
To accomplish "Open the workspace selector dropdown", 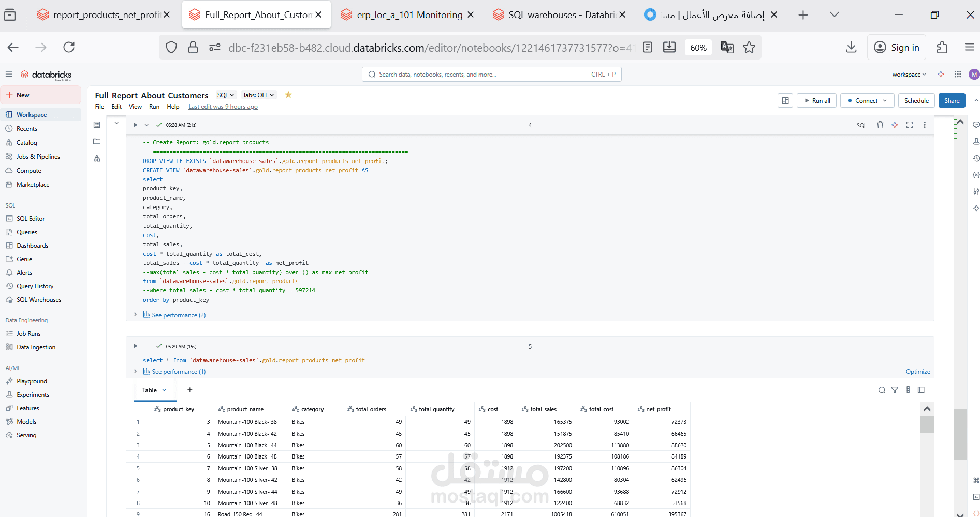I will pos(909,75).
